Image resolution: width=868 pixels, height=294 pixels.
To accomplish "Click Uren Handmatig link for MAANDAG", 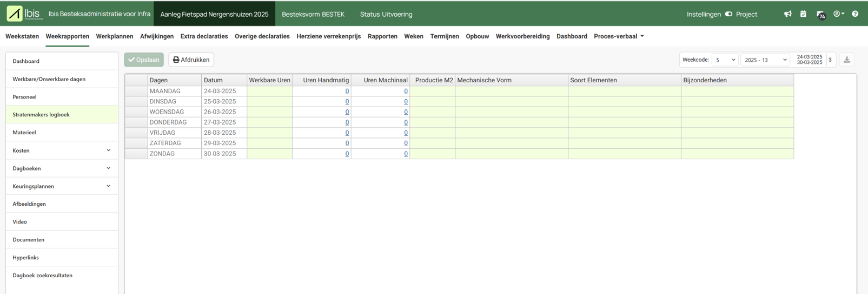I will click(x=347, y=91).
